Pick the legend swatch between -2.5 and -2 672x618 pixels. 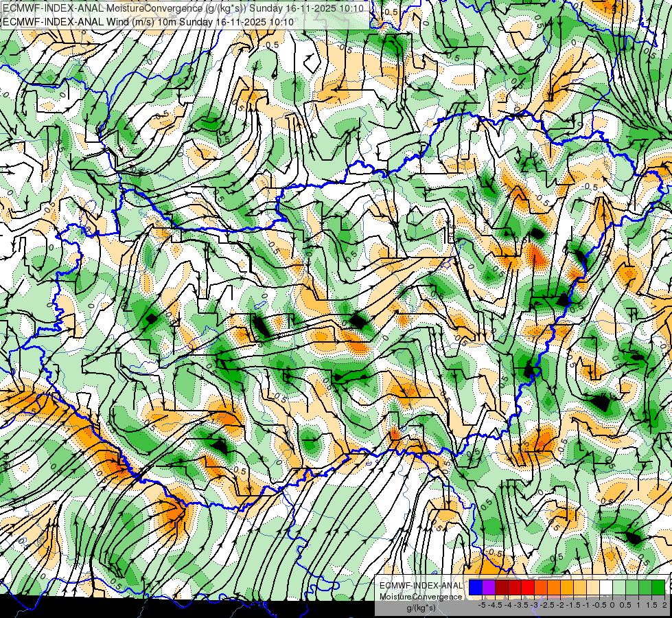click(x=554, y=588)
